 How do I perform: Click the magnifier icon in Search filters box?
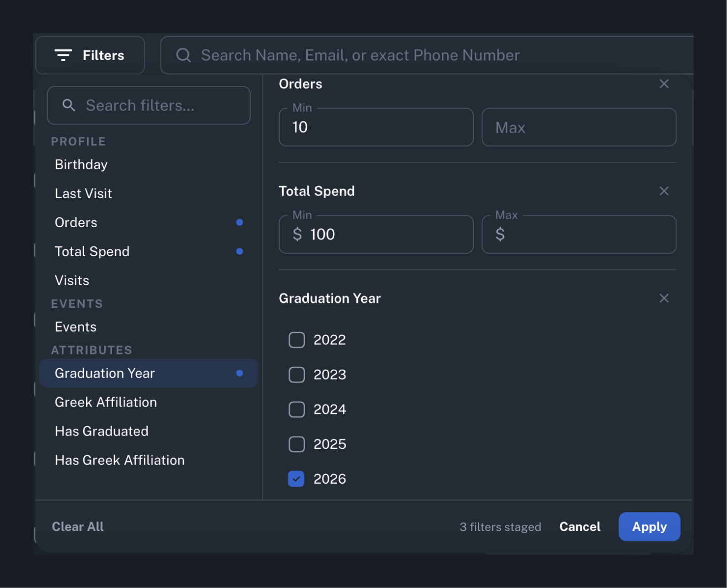69,105
